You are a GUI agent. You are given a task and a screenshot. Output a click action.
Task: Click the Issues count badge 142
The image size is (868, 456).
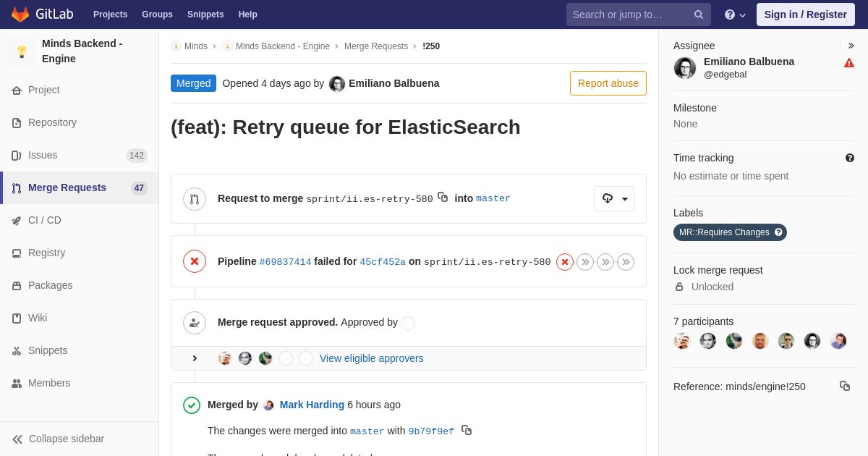pos(137,156)
